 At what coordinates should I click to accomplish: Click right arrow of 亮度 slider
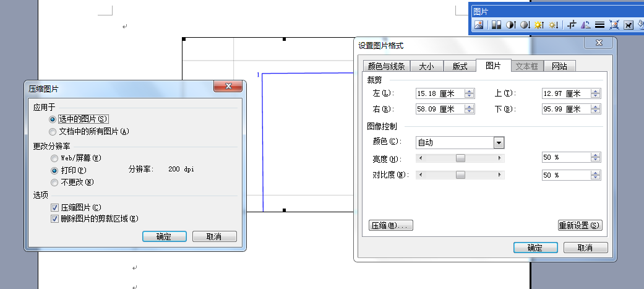click(x=500, y=158)
